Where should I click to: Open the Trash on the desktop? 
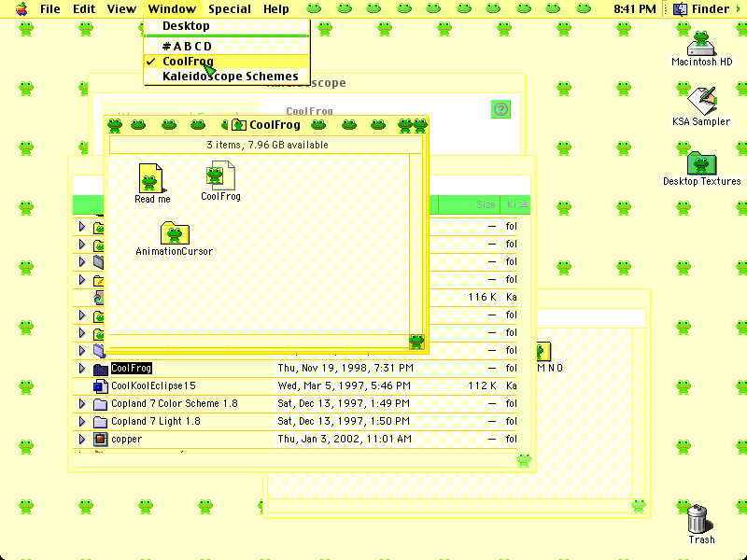698,519
